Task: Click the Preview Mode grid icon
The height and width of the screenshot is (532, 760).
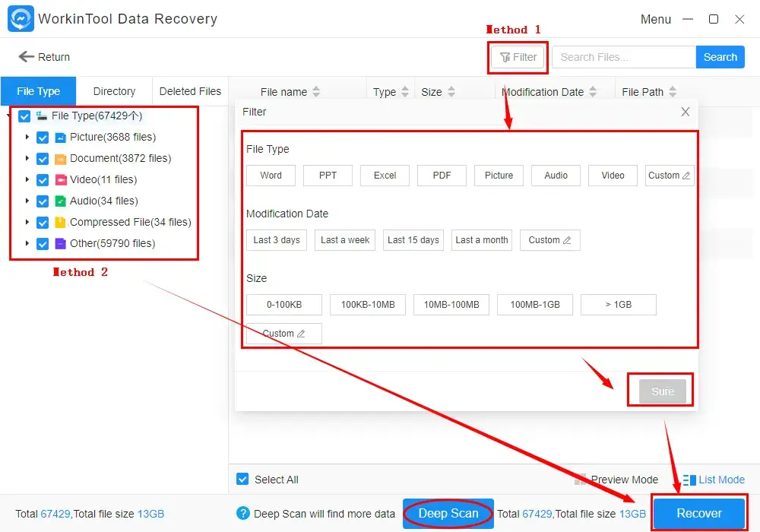Action: pyautogui.click(x=580, y=480)
